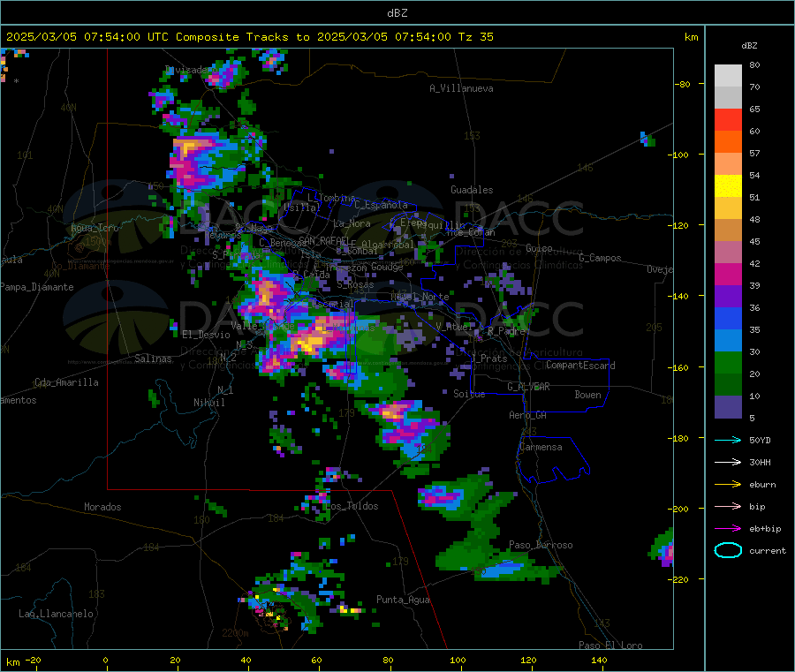Viewport: 795px width, 672px height.
Task: Click the Aero_GA map label
Action: pos(528,416)
